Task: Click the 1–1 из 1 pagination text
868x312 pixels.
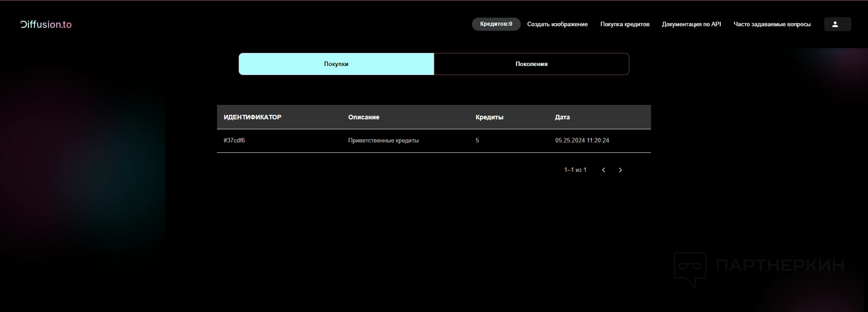Action: tap(575, 170)
